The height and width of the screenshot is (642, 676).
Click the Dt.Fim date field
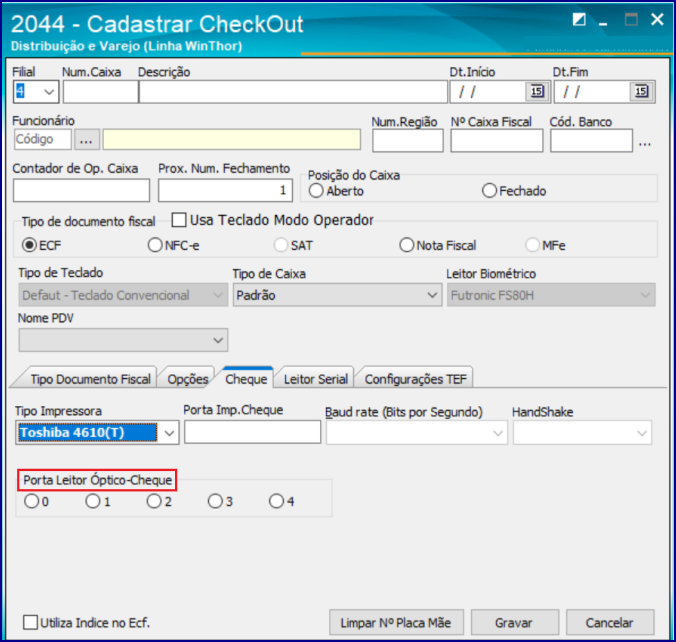tap(592, 91)
